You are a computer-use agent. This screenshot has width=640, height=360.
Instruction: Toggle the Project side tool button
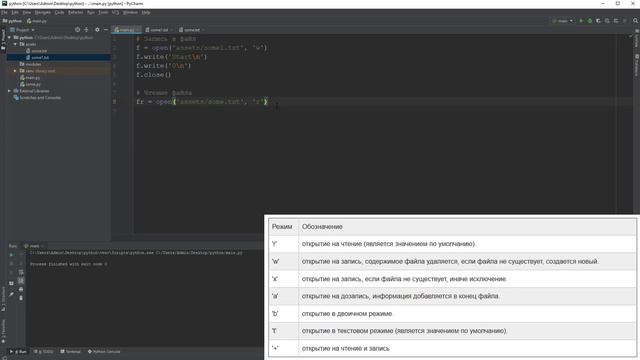click(x=3, y=40)
